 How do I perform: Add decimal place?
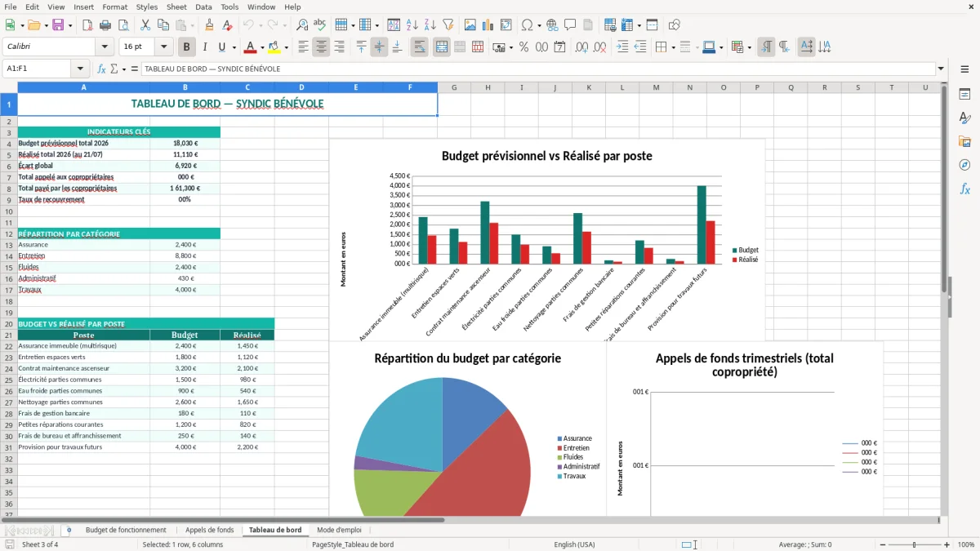click(582, 47)
